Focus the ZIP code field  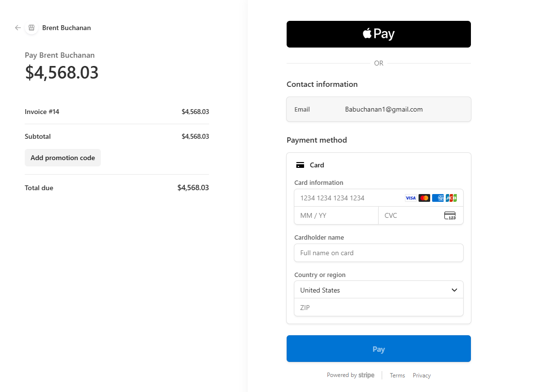click(378, 307)
